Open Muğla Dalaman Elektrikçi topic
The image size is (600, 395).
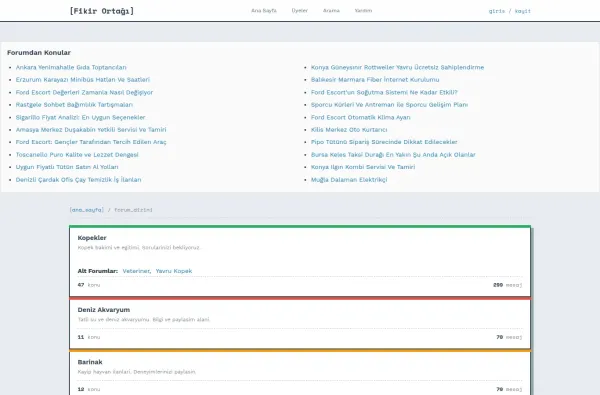(349, 180)
